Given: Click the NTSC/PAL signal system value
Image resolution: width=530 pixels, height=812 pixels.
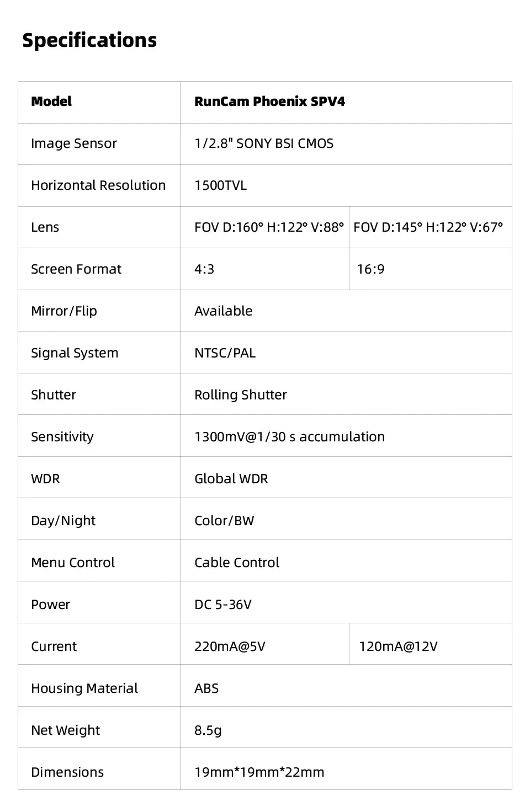Looking at the screenshot, I should pos(225,353).
